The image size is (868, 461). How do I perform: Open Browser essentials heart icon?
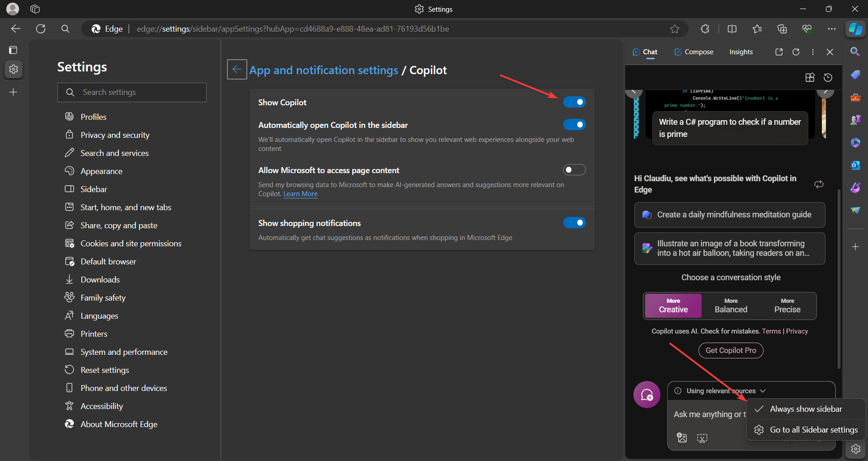point(807,29)
